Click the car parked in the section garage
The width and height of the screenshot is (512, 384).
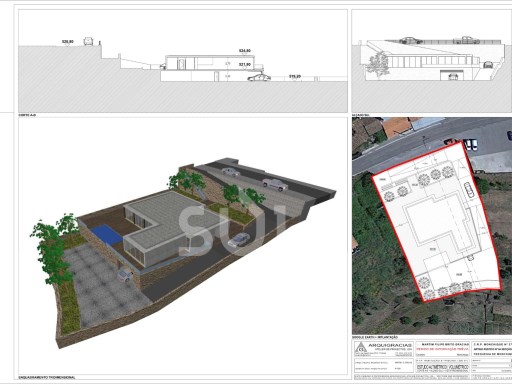tap(259, 78)
